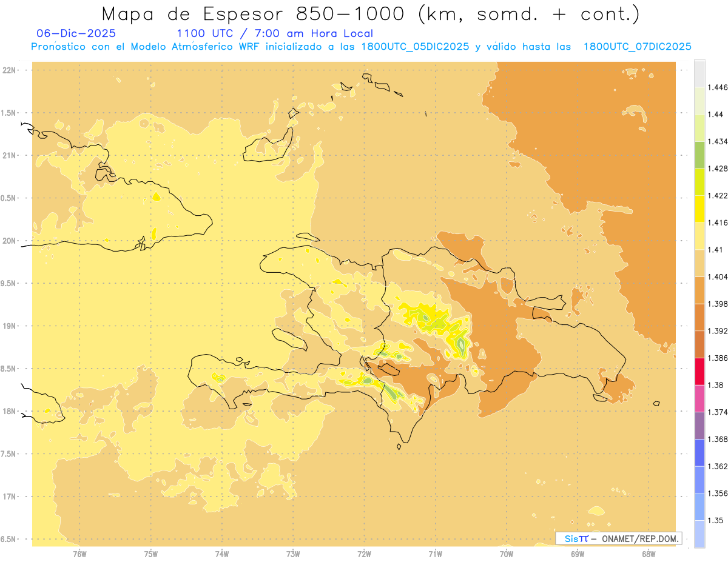Click the '1.368' colorbar value
Screen dimensions: 728x562
point(719,439)
